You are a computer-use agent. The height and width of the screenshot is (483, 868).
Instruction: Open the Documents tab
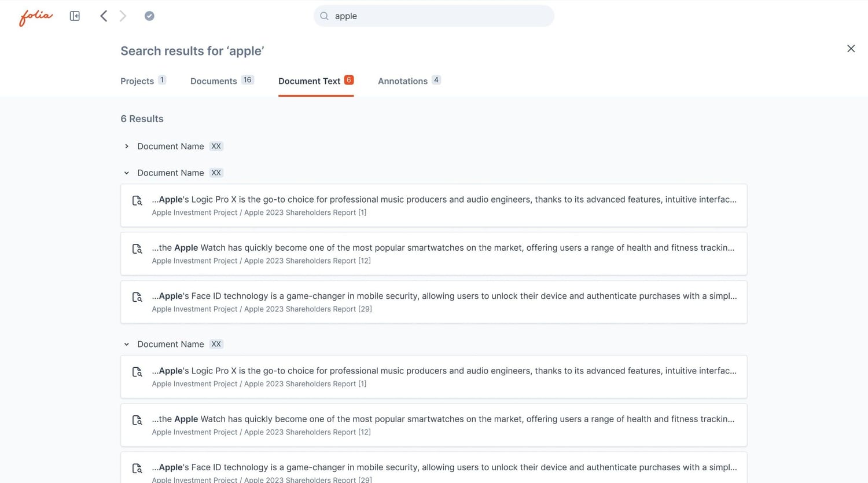pos(222,81)
